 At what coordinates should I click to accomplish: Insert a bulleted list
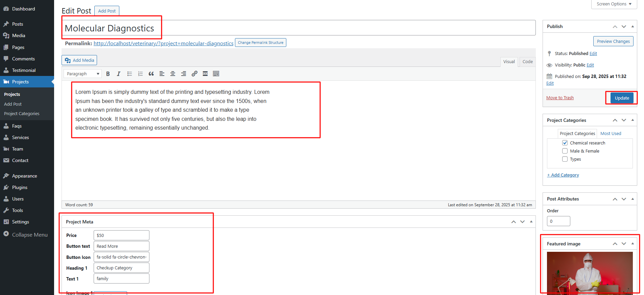pos(129,74)
